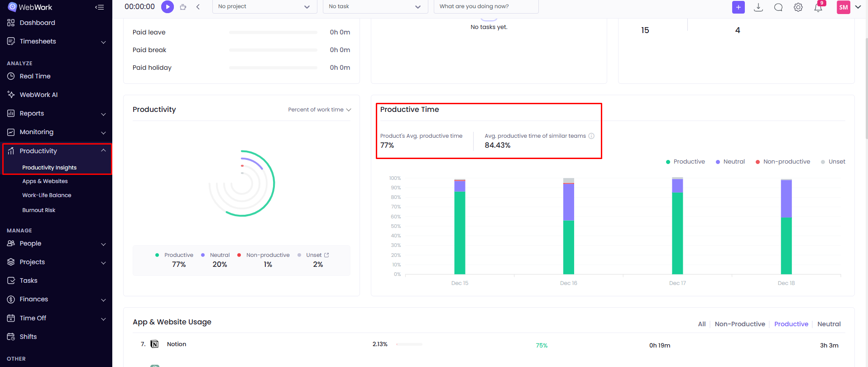Screen dimensions: 868x367
Task: Click info icon beside similar teams average
Action: [591, 136]
